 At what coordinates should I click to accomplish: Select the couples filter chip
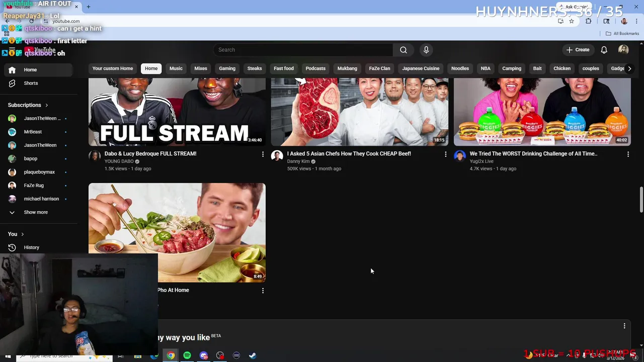(x=591, y=68)
